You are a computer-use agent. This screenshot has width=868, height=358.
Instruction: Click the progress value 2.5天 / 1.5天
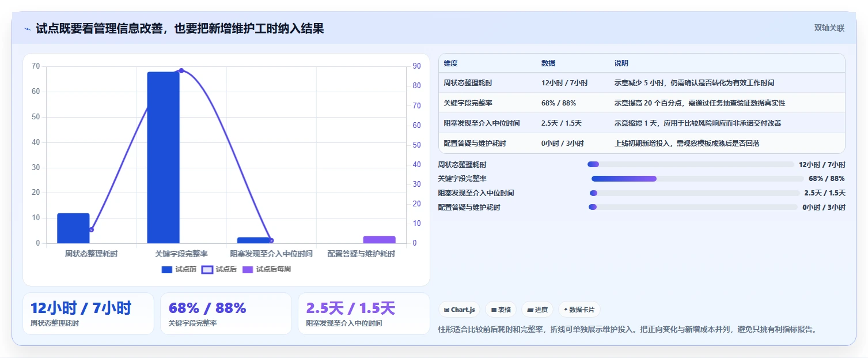(825, 193)
